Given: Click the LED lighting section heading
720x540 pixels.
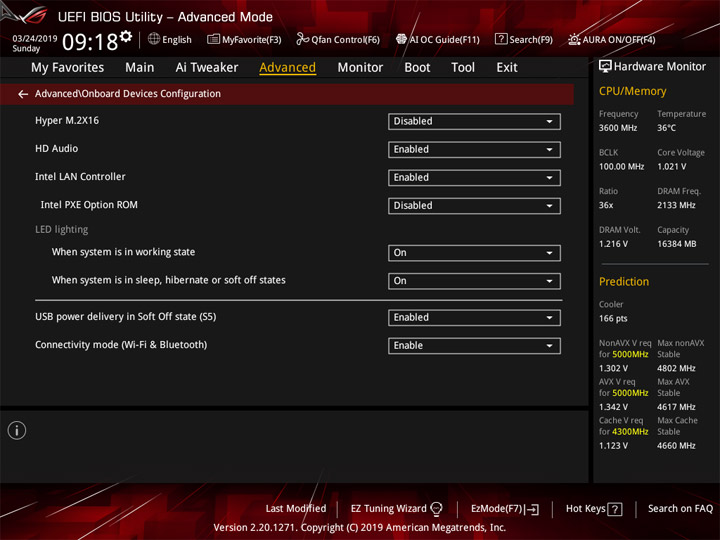Looking at the screenshot, I should [x=62, y=229].
